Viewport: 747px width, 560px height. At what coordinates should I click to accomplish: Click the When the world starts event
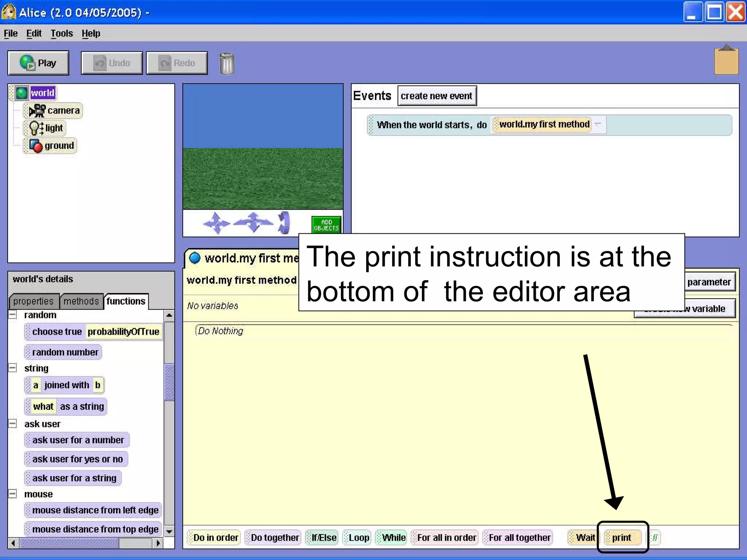pos(549,125)
